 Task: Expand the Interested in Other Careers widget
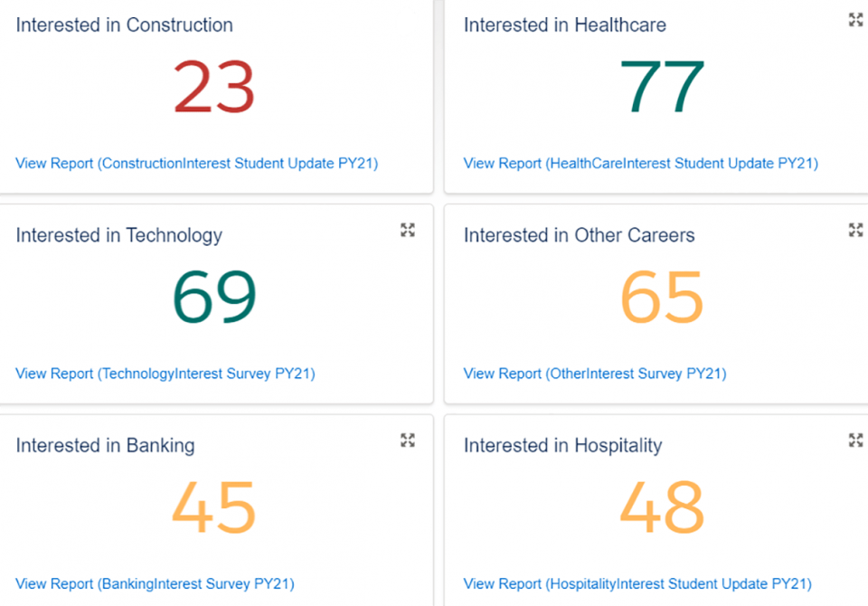855,230
